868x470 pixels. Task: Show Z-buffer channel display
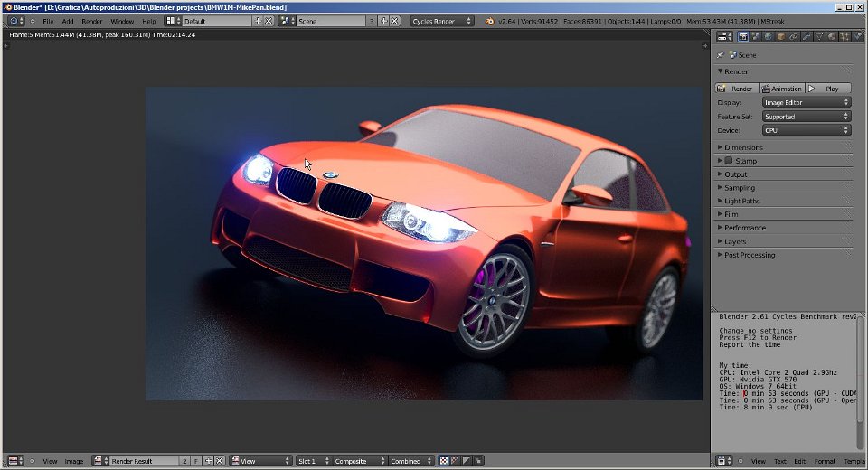tap(478, 461)
